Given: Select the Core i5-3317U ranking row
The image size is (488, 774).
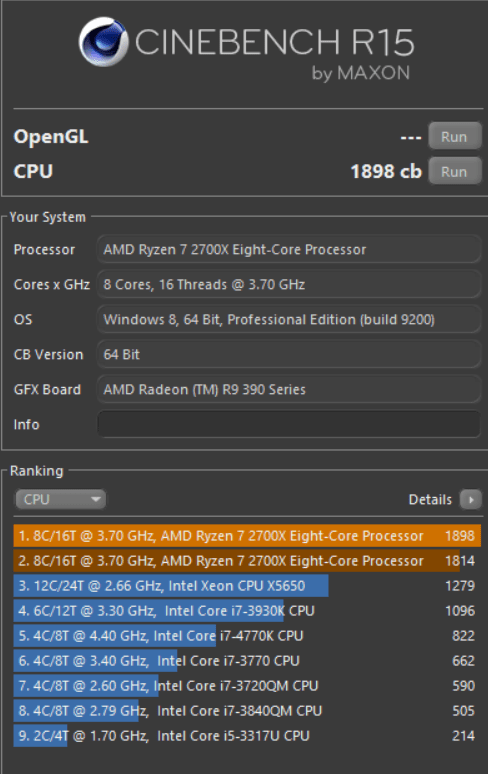Looking at the screenshot, I should point(247,736).
